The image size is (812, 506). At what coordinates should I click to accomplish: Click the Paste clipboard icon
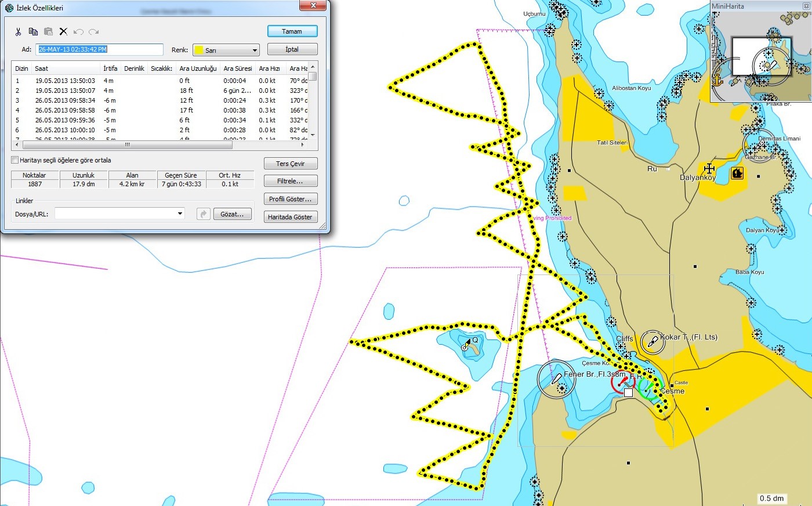pos(48,32)
